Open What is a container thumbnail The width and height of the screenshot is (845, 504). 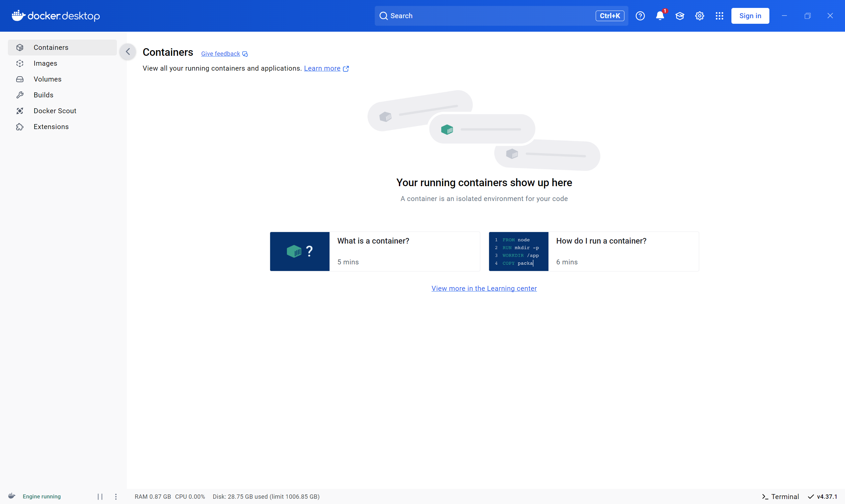[299, 251]
